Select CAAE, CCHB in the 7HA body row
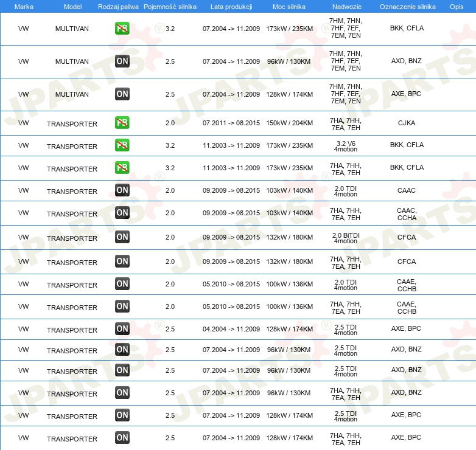The image size is (476, 450). pos(407,308)
